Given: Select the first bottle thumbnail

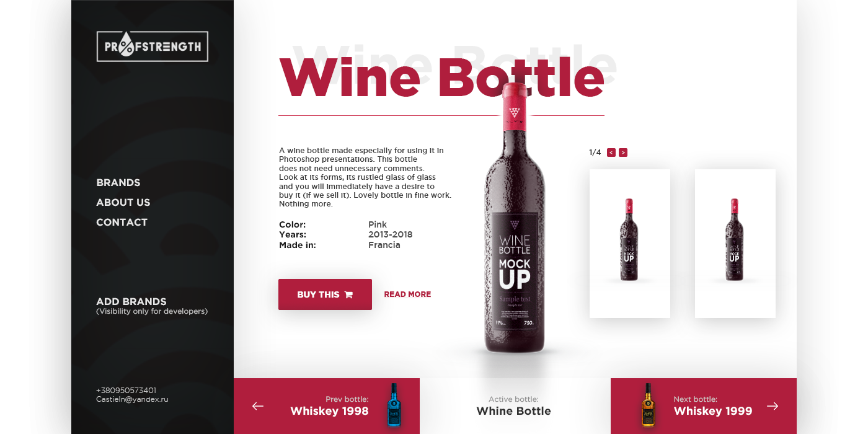Looking at the screenshot, I should click(630, 244).
